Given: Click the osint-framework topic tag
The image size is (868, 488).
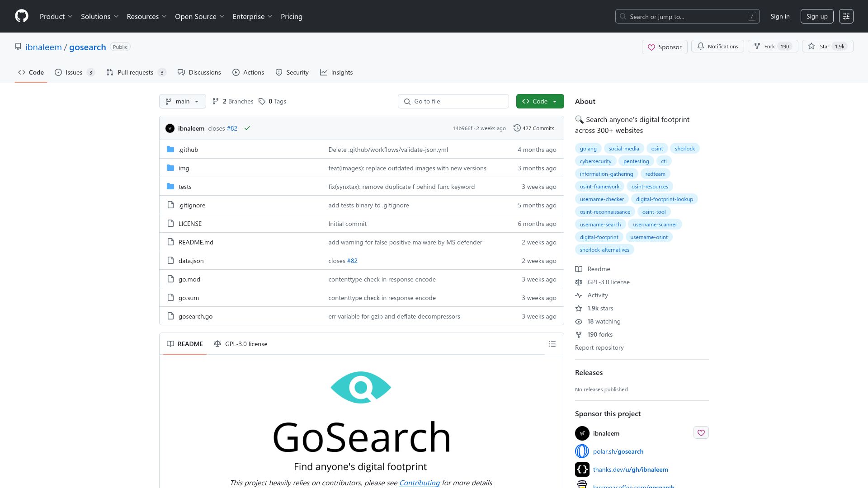Looking at the screenshot, I should [x=599, y=187].
